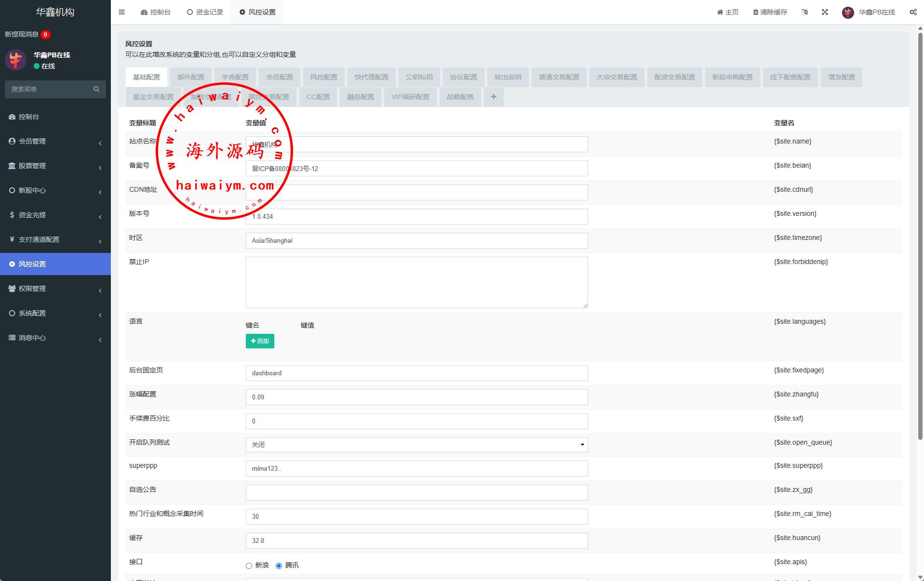Click the hamburger menu toggle icon
Viewport: 924px width, 581px height.
tap(121, 12)
